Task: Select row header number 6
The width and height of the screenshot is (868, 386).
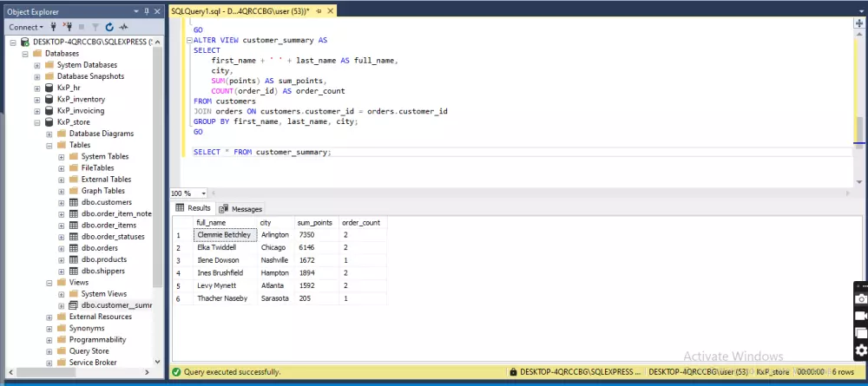Action: click(182, 298)
